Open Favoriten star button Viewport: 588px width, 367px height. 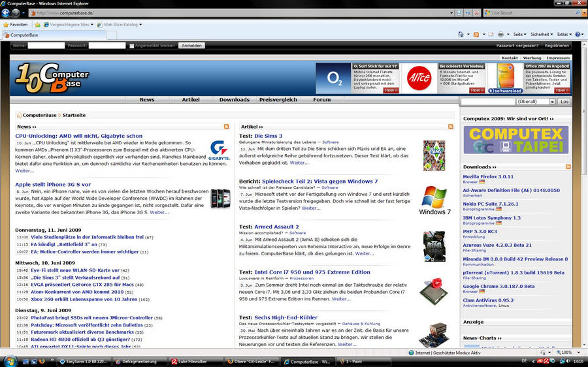coord(16,25)
